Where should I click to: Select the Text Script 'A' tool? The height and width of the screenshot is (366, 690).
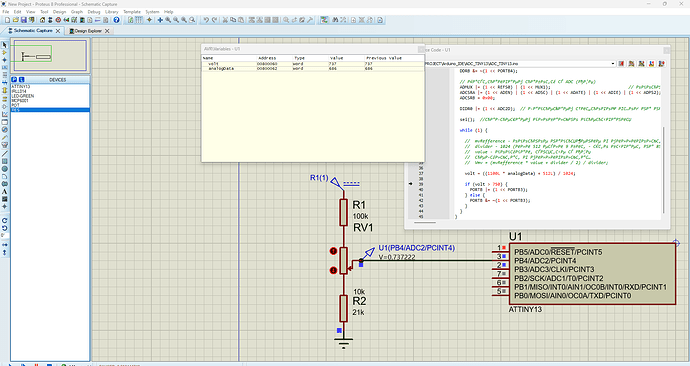click(4, 191)
